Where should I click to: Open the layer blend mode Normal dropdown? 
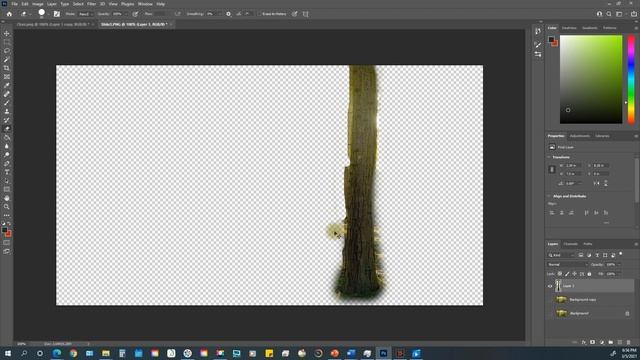567,264
